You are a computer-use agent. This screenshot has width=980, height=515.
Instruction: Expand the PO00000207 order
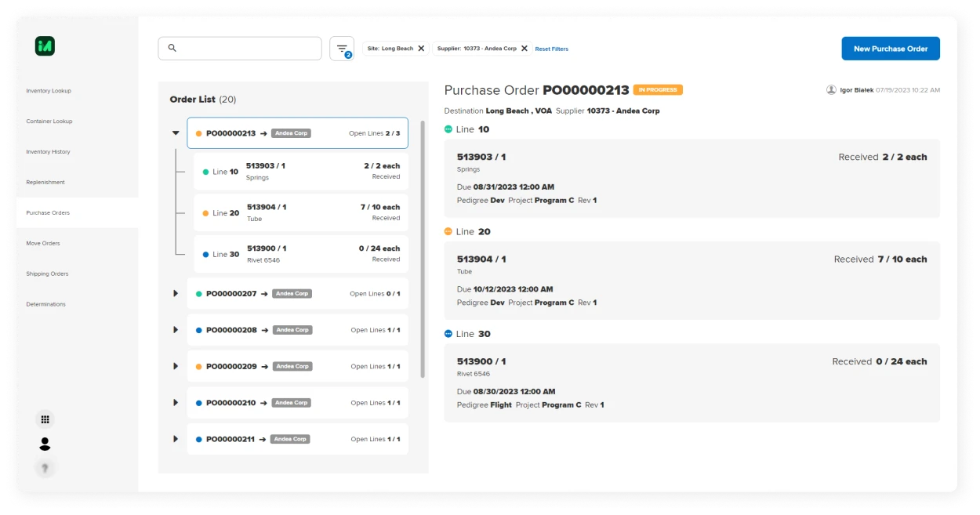tap(176, 293)
